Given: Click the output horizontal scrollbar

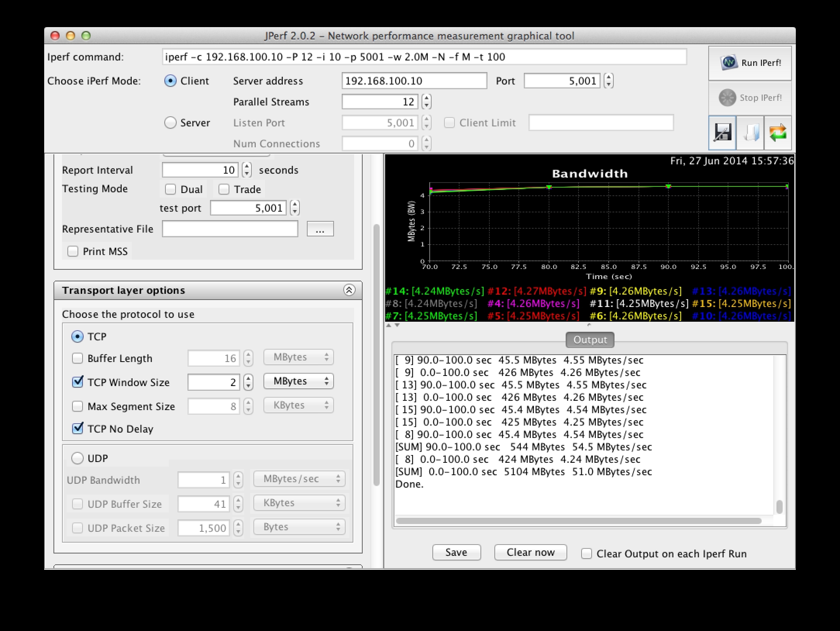Looking at the screenshot, I should click(578, 521).
